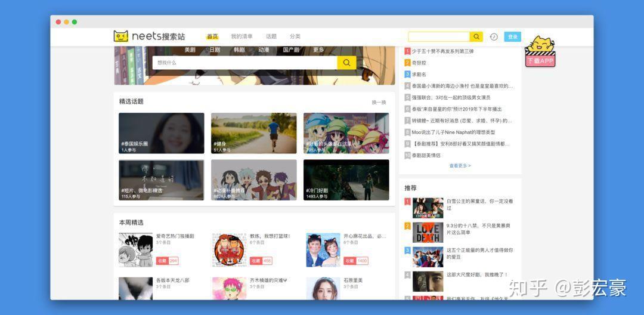
Task: Select the 美剧 category in banner
Action: pyautogui.click(x=190, y=50)
